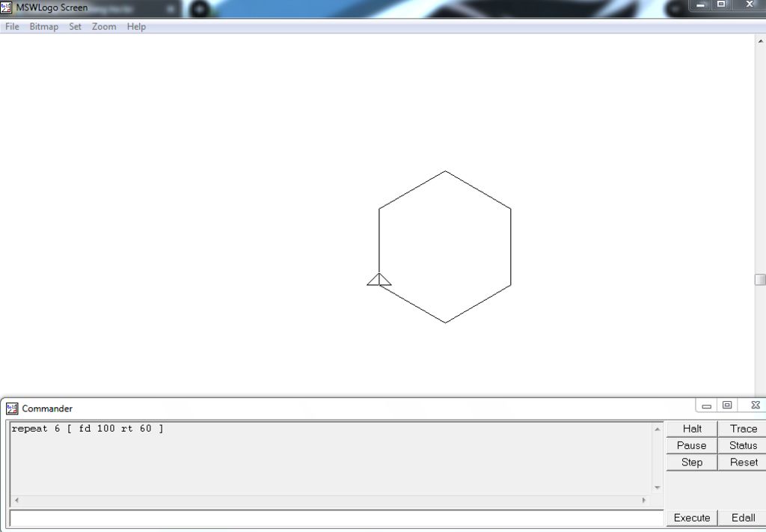The height and width of the screenshot is (532, 766).
Task: Open the Set menu
Action: point(76,27)
